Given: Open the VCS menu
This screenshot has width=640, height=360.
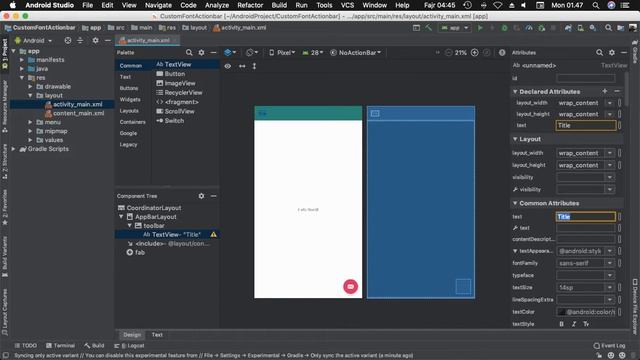Looking at the screenshot, I should pos(347,5).
